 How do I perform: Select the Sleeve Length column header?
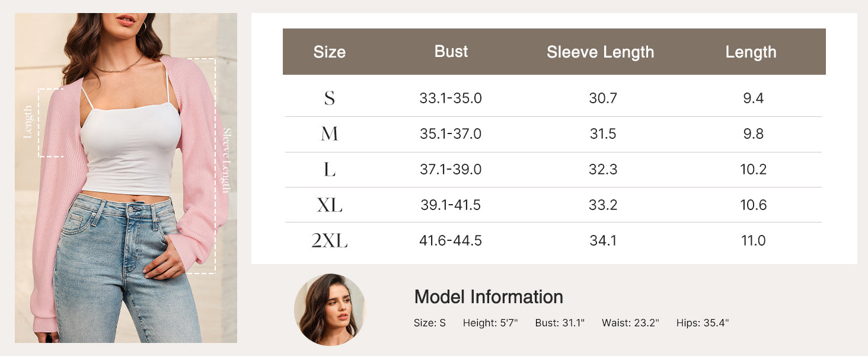click(600, 52)
